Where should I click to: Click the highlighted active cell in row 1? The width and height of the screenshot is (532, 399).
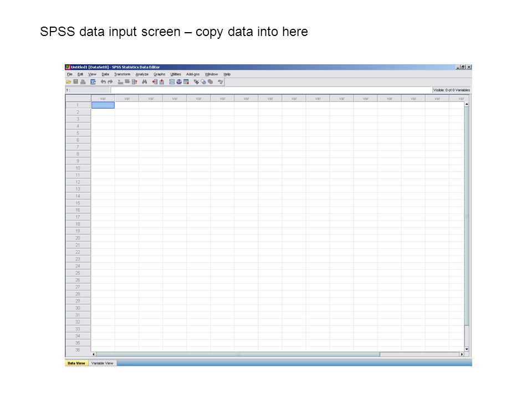[x=103, y=105]
